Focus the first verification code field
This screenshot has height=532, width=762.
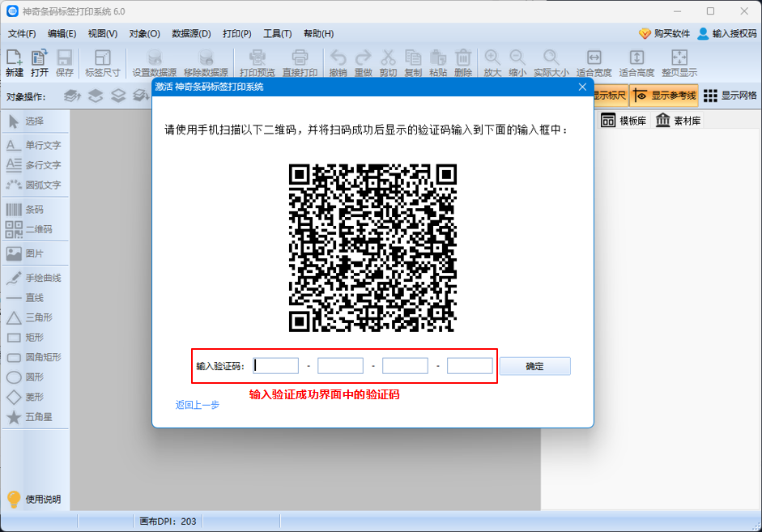tap(275, 366)
